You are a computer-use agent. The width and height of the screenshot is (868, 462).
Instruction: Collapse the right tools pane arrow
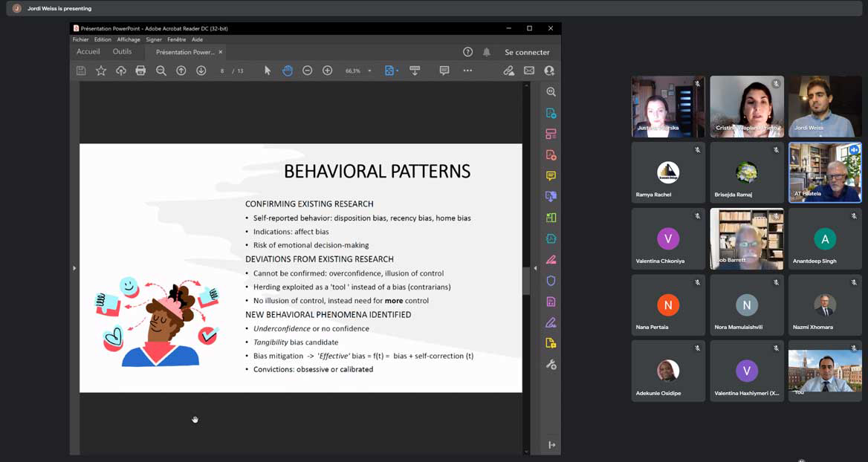pos(535,268)
